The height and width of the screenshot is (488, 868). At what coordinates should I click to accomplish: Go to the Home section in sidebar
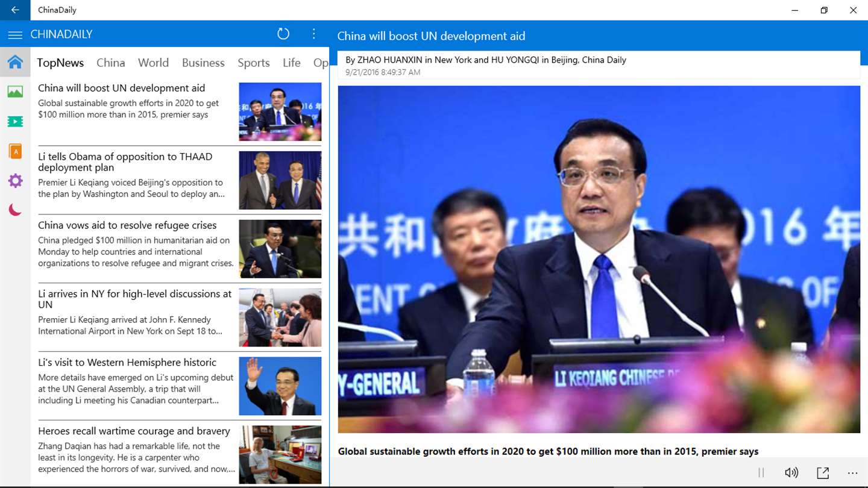[x=15, y=62]
